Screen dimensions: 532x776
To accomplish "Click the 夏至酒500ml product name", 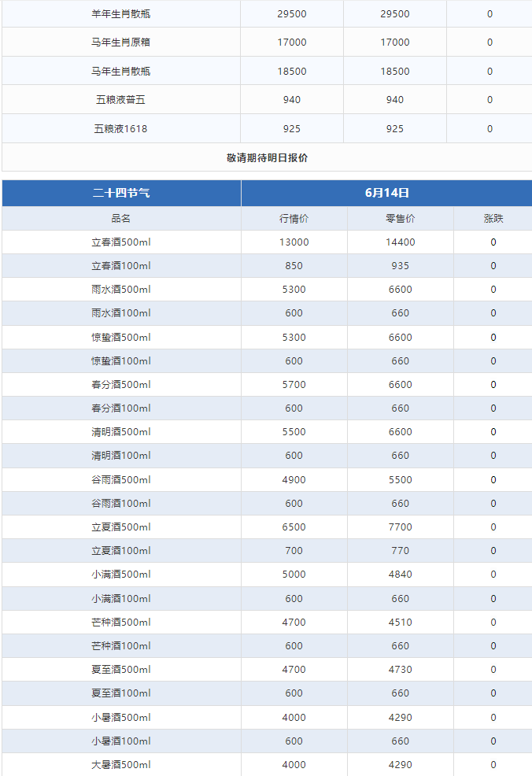I will pos(120,669).
